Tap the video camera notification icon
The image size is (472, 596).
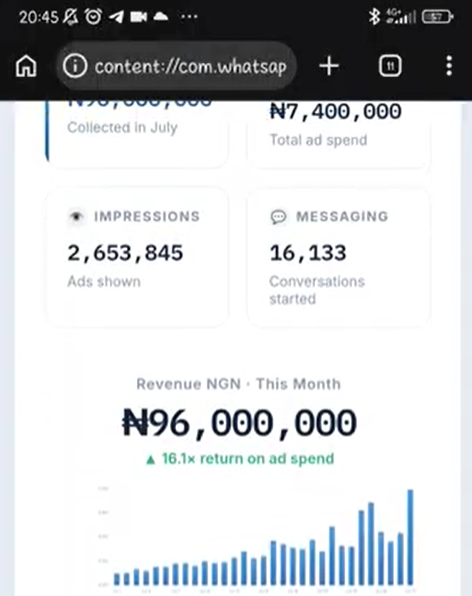pyautogui.click(x=138, y=17)
